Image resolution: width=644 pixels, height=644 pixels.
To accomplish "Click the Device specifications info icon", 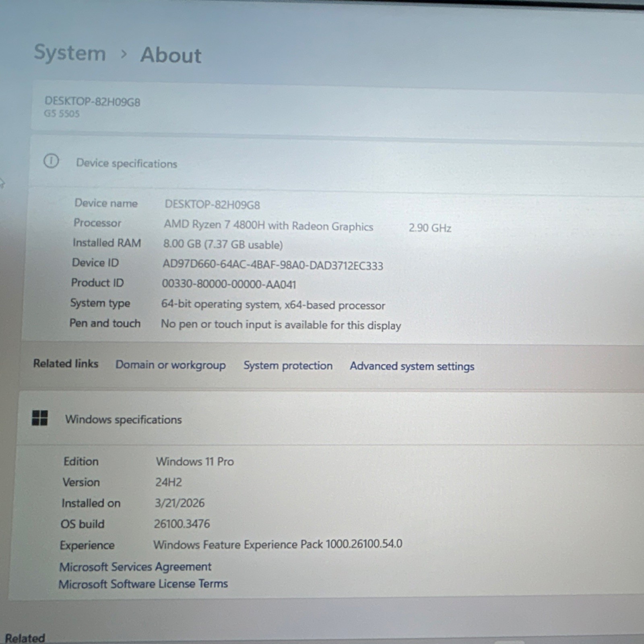I will (51, 161).
